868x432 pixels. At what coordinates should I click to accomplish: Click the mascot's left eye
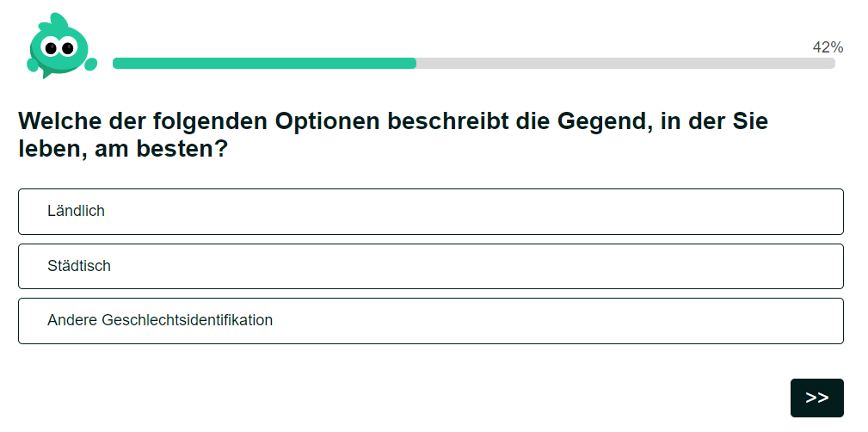(51, 47)
